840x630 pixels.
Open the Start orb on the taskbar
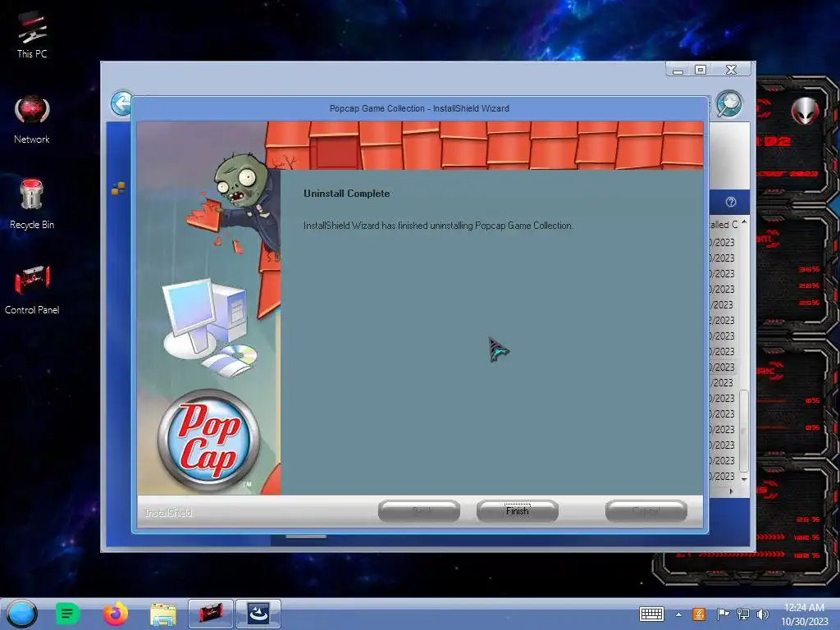[x=22, y=614]
